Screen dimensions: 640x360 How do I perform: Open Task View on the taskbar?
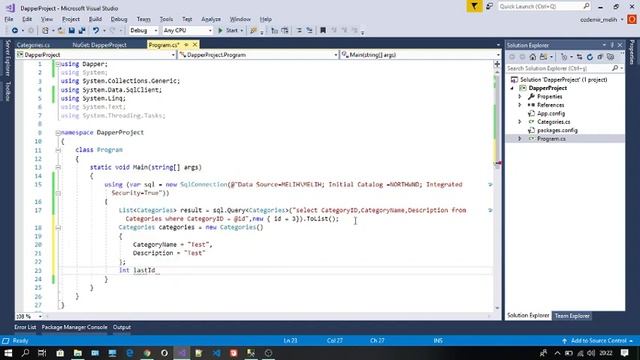click(42, 353)
